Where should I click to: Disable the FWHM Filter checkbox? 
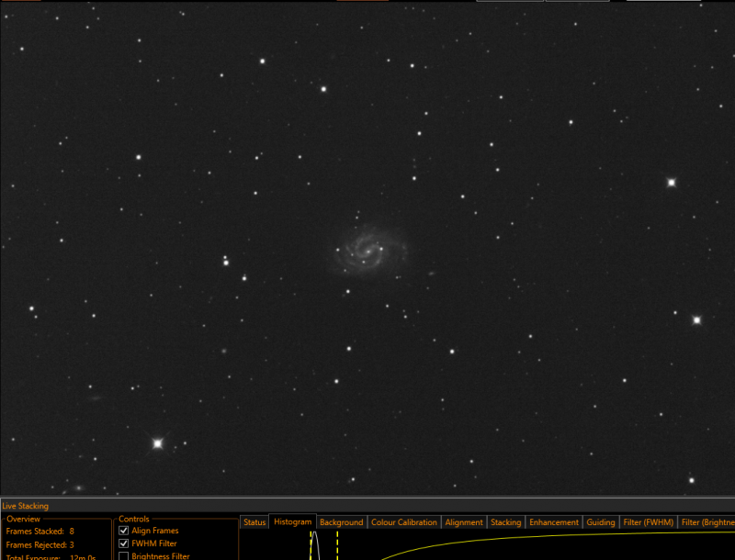coord(124,543)
